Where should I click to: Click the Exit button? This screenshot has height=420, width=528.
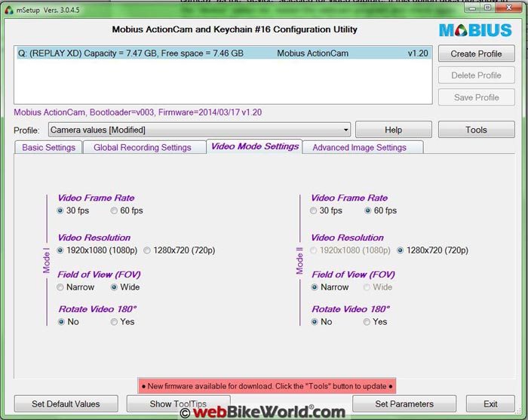(x=490, y=404)
